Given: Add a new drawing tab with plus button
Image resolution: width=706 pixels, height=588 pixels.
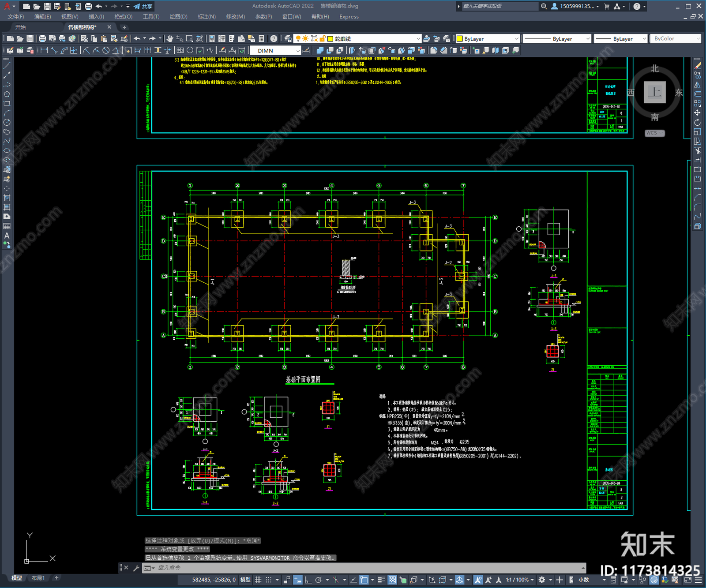Looking at the screenshot, I should [124, 27].
